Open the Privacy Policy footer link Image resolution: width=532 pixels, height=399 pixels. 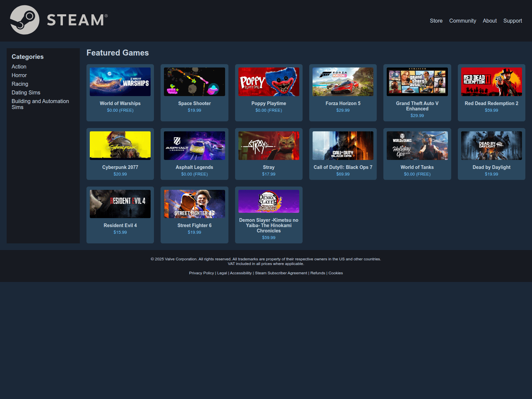[x=201, y=273]
